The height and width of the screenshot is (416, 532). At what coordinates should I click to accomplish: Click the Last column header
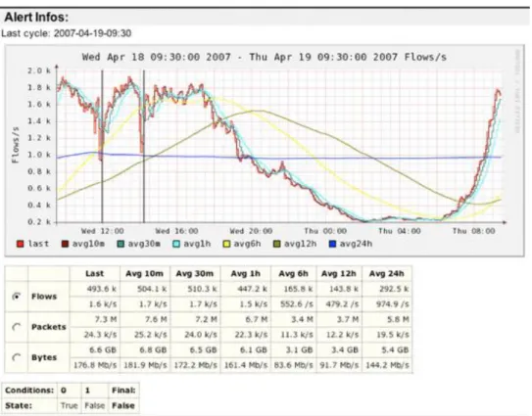(95, 274)
